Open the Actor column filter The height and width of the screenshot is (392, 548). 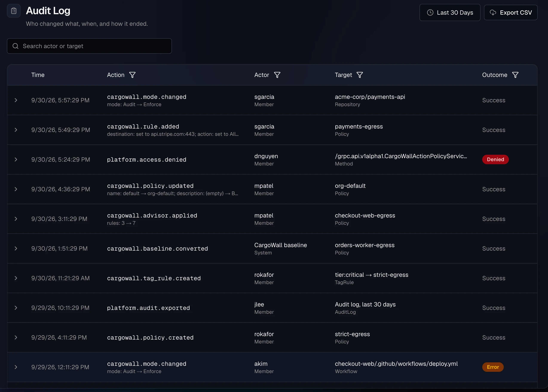pos(277,75)
